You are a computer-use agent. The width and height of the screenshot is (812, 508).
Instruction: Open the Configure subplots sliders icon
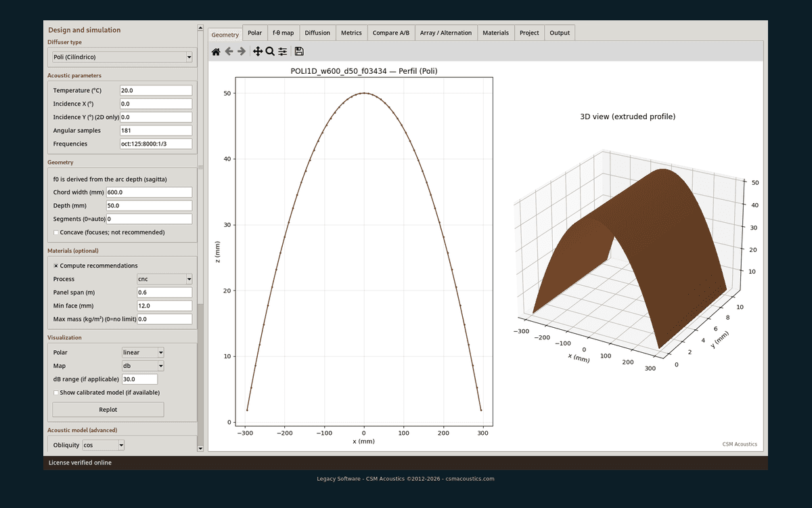pyautogui.click(x=283, y=51)
